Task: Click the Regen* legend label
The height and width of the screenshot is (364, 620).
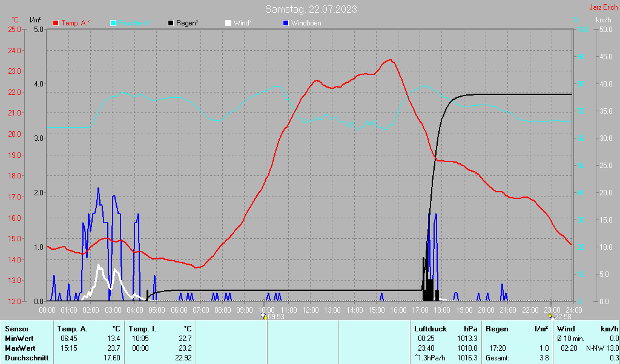Action: [187, 23]
